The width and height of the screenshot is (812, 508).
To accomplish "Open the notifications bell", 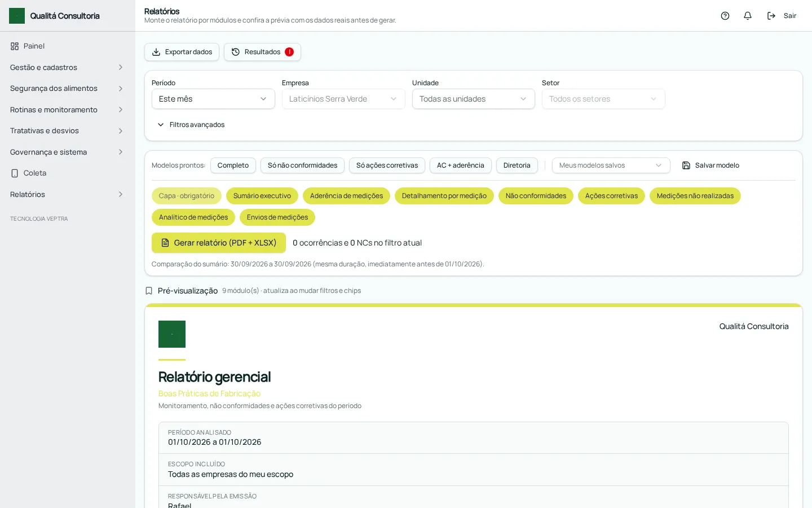I will coord(748,16).
